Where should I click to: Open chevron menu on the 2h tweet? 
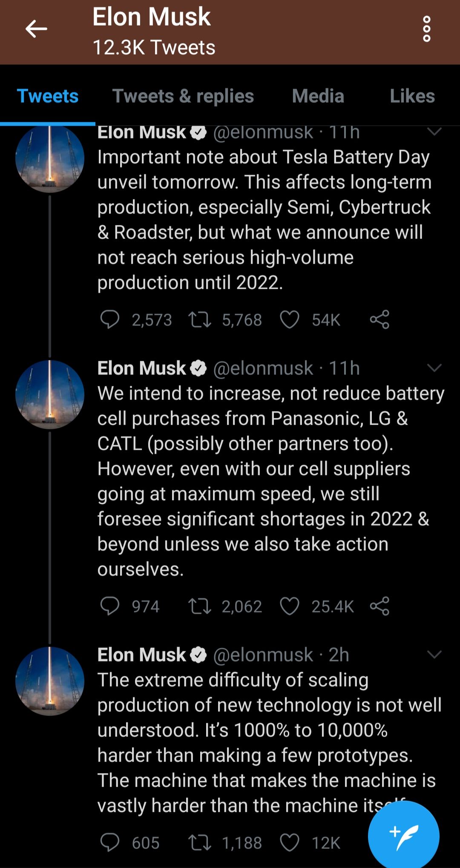[434, 655]
